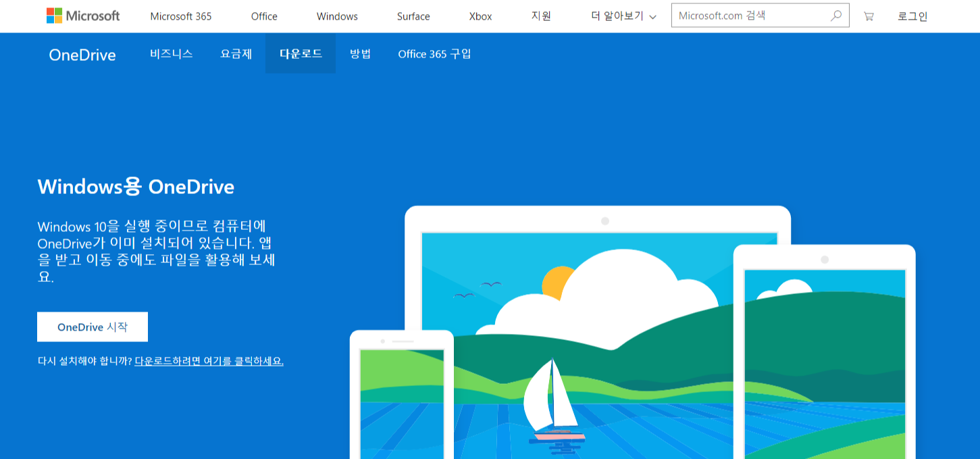Select the 다운로드 tab
This screenshot has height=459, width=980.
click(x=301, y=53)
